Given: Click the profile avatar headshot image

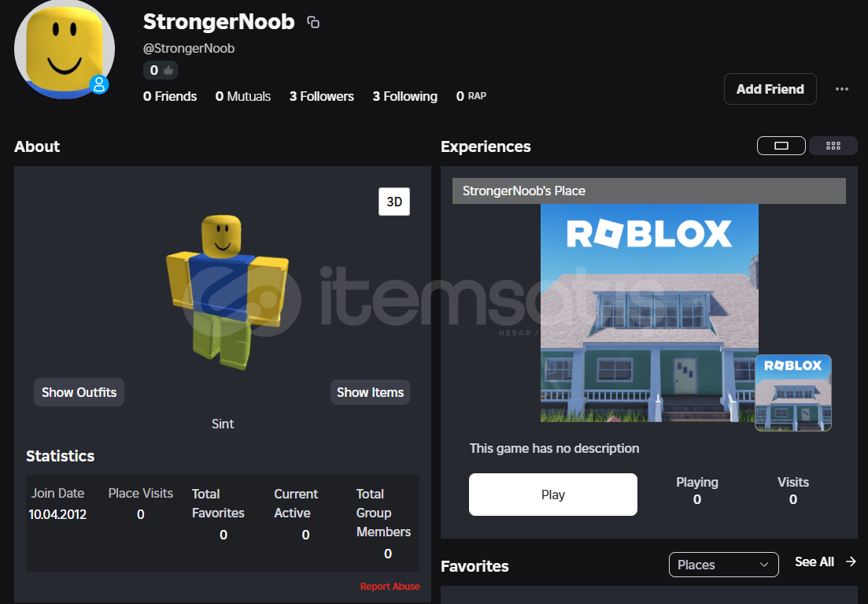Looking at the screenshot, I should [x=65, y=49].
